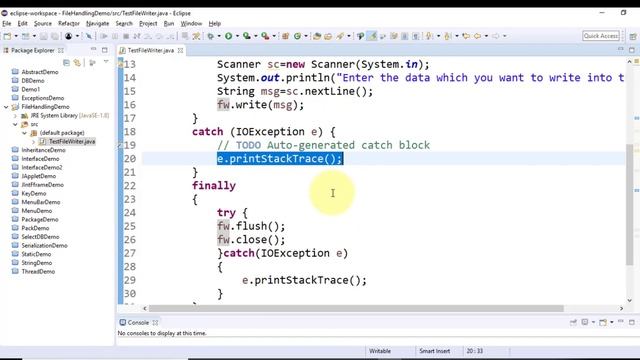
Task: Collapse the (default package) node
Action: point(24,133)
